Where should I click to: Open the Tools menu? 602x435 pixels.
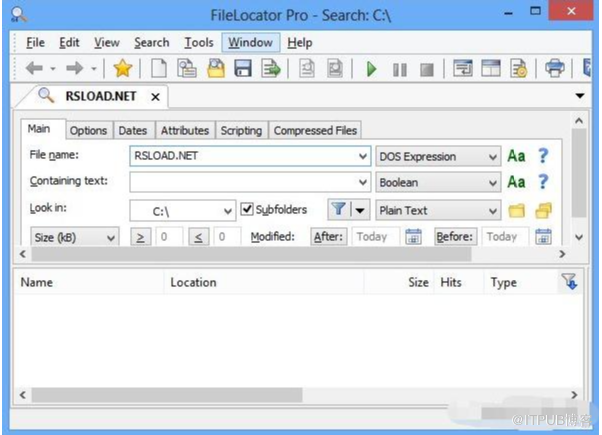tap(199, 42)
